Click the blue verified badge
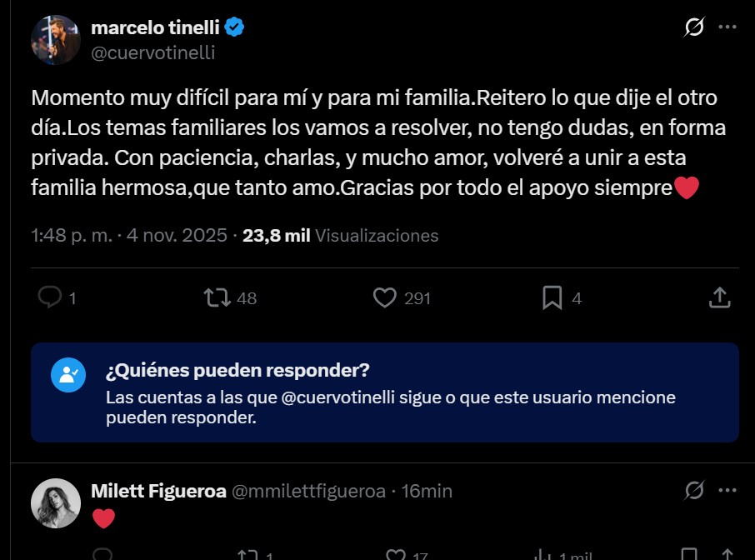Viewport: 755px width, 560px height. pyautogui.click(x=235, y=27)
